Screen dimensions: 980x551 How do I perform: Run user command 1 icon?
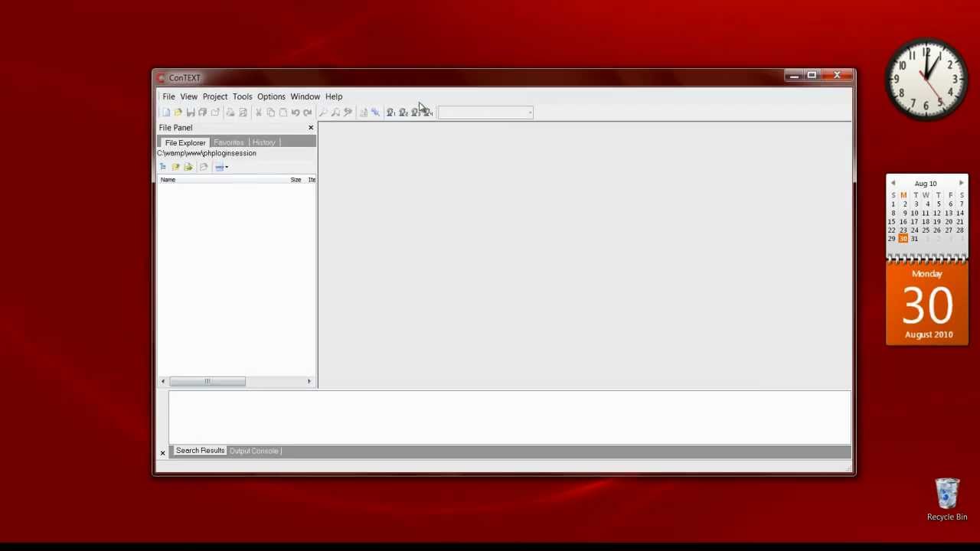[391, 112]
